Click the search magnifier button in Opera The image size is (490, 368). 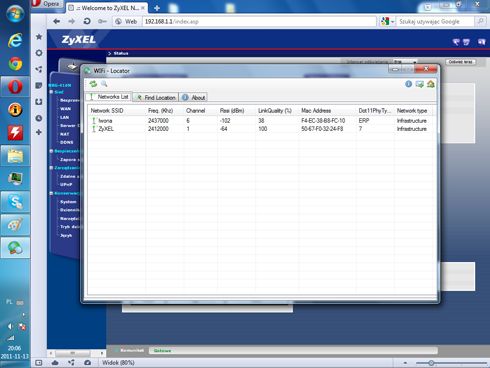click(480, 21)
